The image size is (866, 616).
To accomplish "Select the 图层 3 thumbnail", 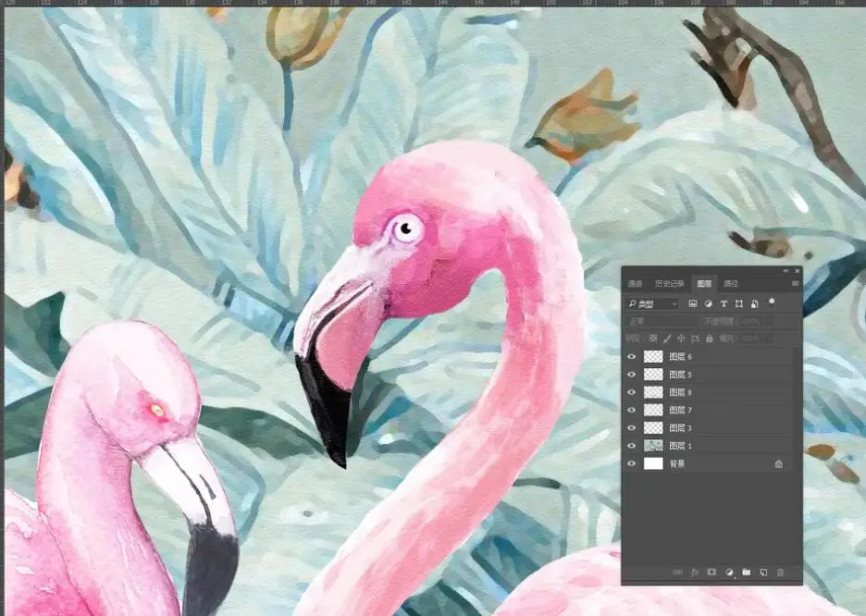I will point(653,427).
